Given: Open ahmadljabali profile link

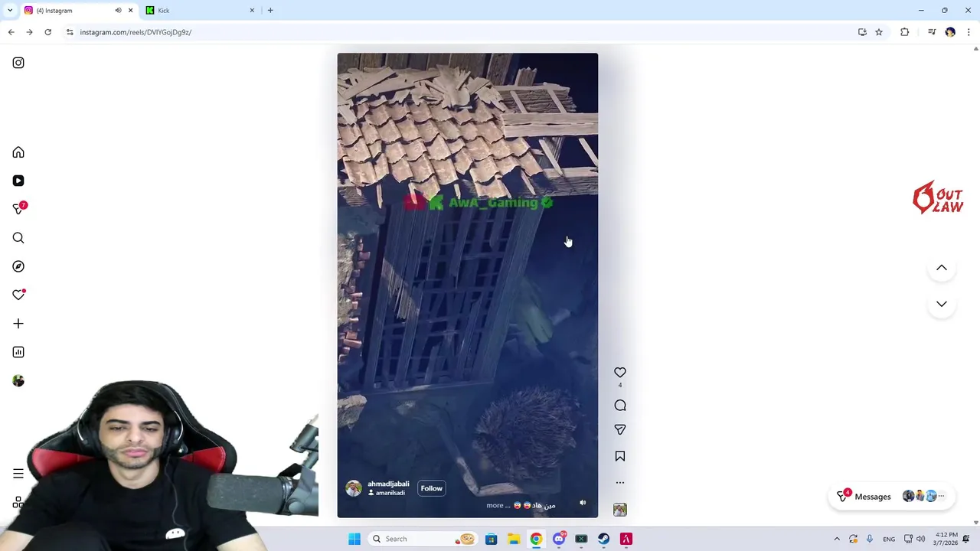Looking at the screenshot, I should click(x=388, y=484).
